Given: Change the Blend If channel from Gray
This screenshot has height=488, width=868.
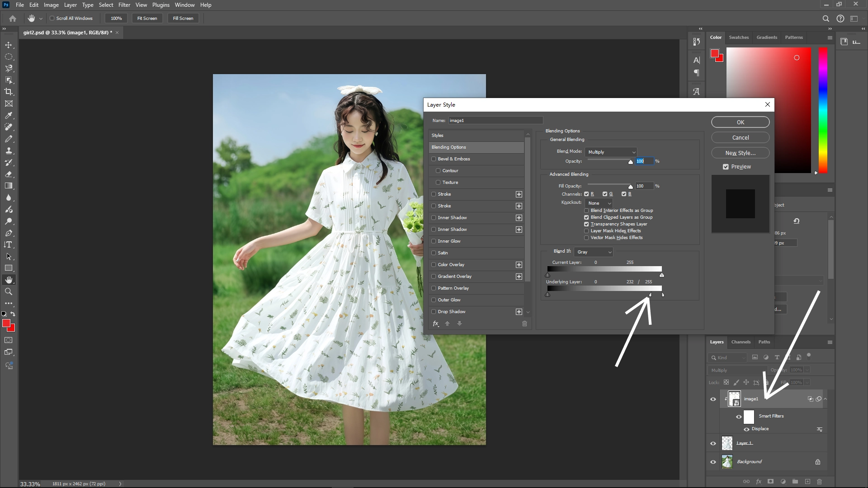Looking at the screenshot, I should pyautogui.click(x=593, y=252).
